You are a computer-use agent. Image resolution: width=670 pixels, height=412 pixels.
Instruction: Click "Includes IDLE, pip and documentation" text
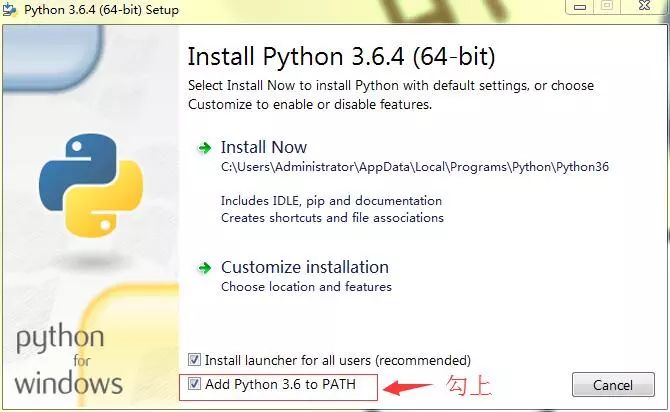pyautogui.click(x=331, y=201)
